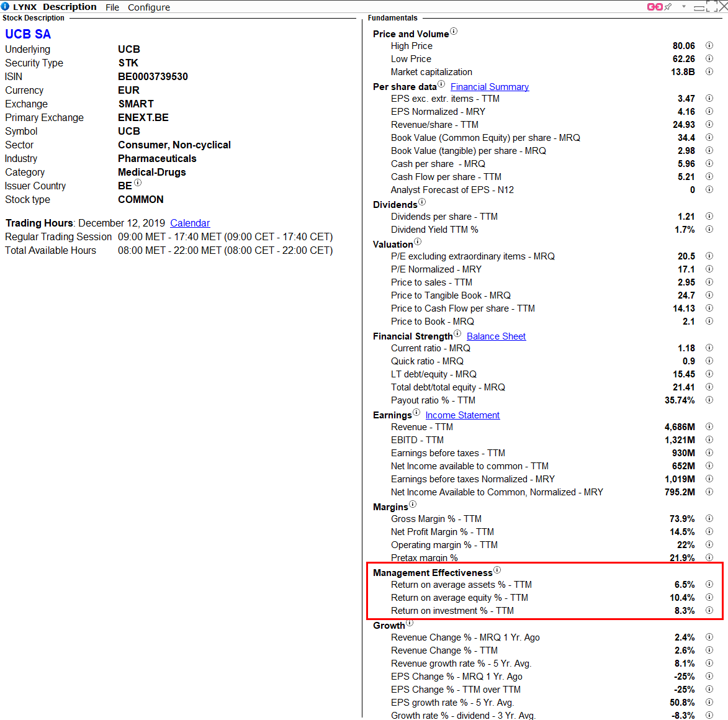The height and width of the screenshot is (720, 728).
Task: Click info icon for Net Profit Margin %
Action: point(709,531)
